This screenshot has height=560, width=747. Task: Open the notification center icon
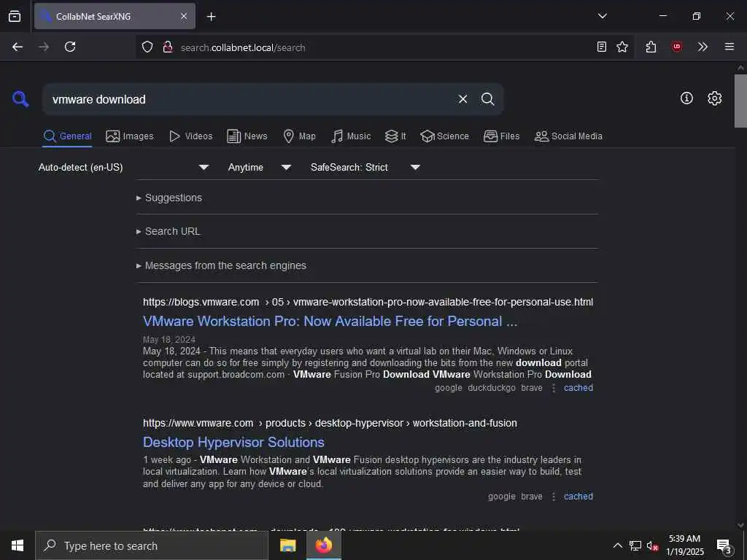coord(724,545)
